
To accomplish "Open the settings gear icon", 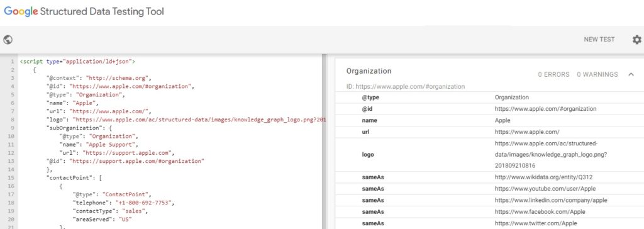I will pyautogui.click(x=636, y=40).
